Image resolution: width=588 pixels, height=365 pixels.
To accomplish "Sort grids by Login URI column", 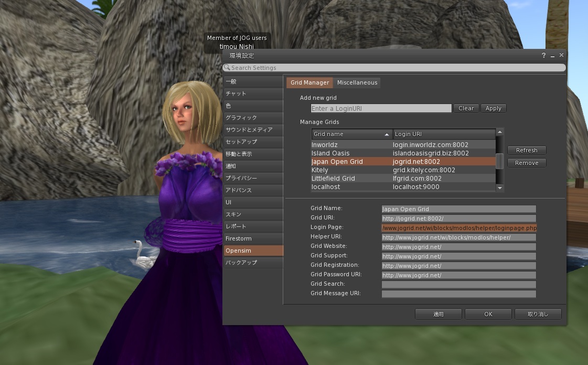I will point(444,134).
